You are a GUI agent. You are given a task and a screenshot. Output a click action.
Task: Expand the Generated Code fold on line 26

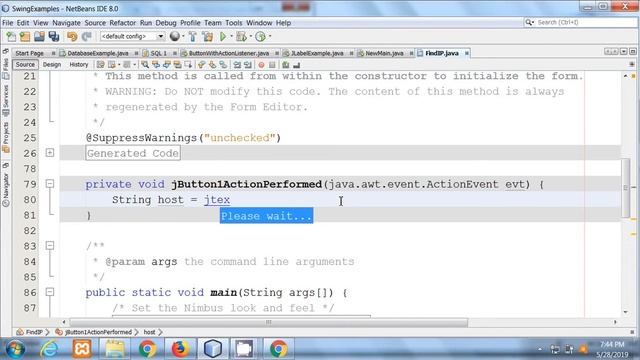(x=50, y=153)
